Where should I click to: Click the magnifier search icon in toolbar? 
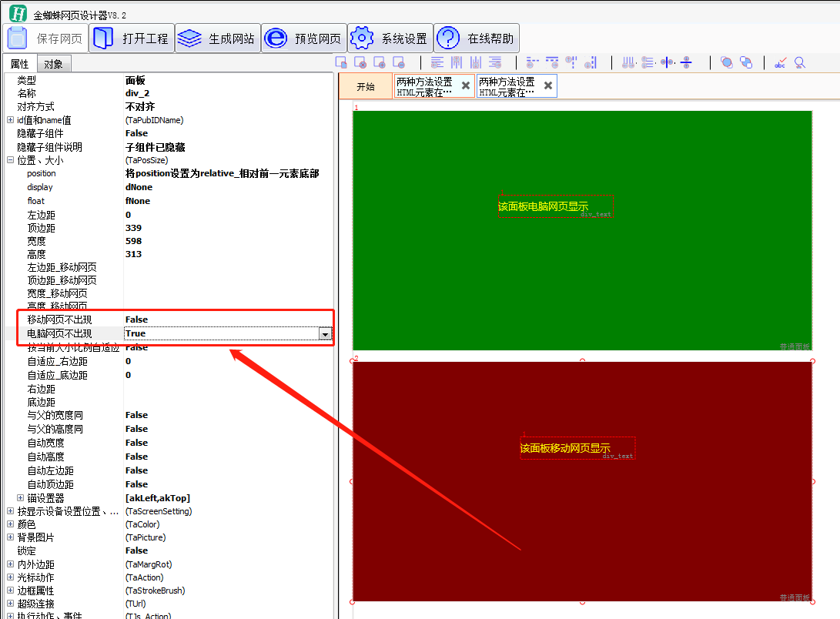tap(800, 62)
